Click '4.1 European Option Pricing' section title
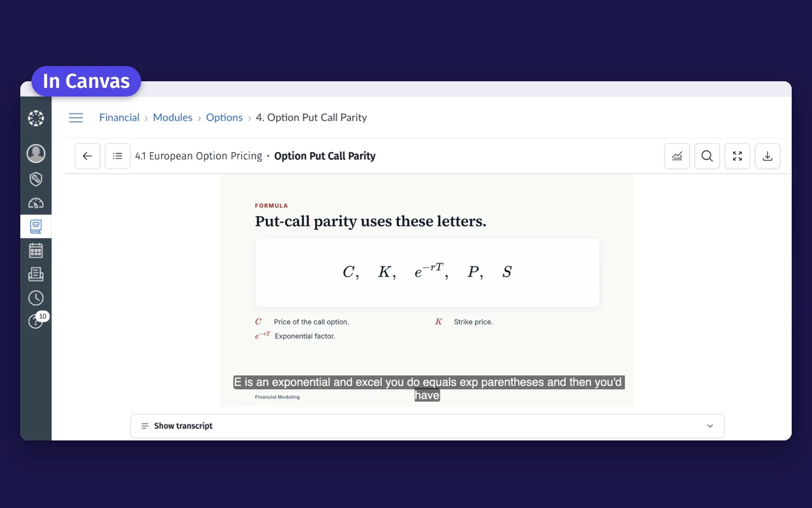Viewport: 812px width, 508px height. tap(198, 156)
